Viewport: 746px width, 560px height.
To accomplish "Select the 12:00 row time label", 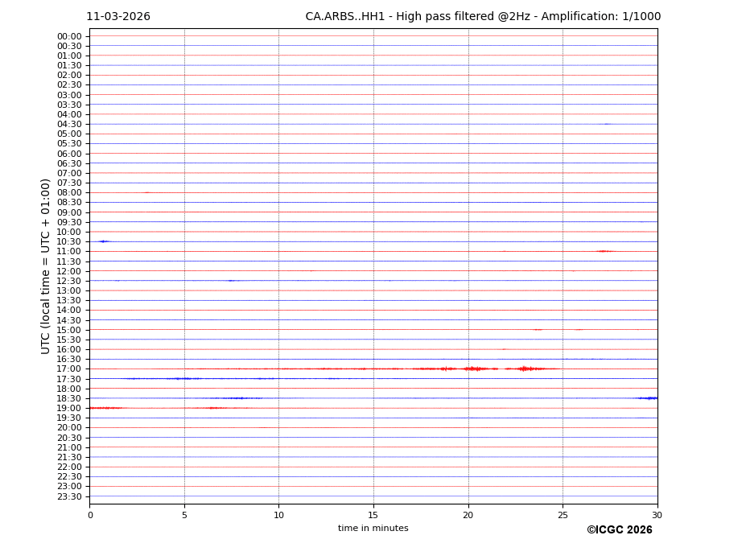I will [68, 271].
